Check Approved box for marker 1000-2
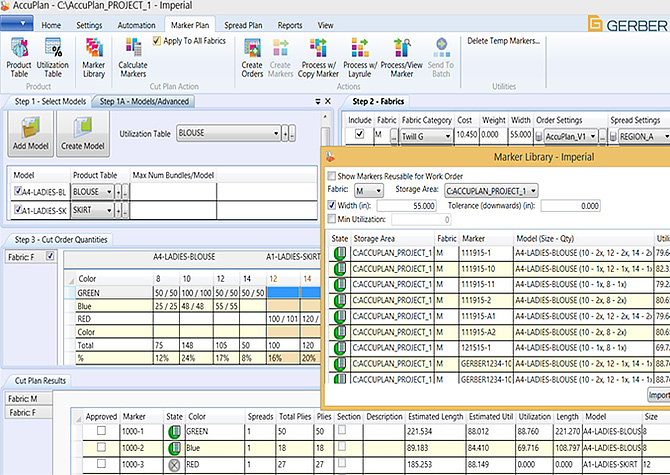Image resolution: width=670 pixels, height=475 pixels. [x=101, y=447]
